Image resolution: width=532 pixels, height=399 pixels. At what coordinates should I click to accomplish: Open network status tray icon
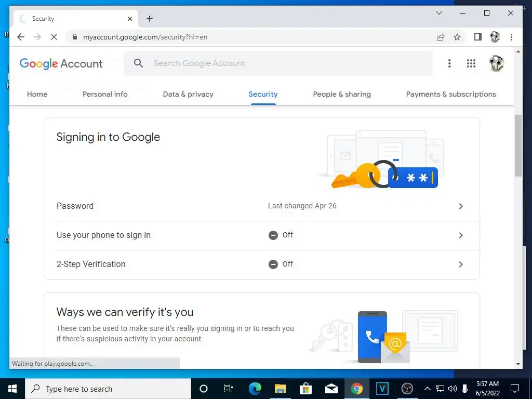coord(440,389)
